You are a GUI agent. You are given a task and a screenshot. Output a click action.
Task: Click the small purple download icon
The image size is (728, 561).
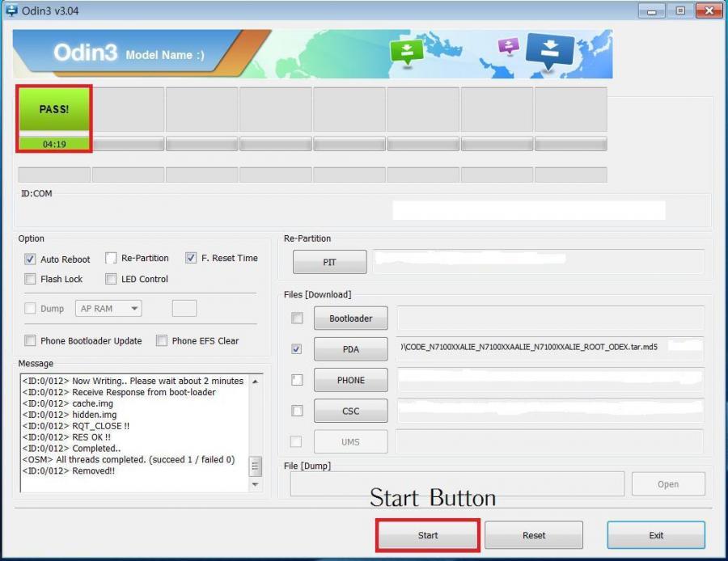(x=509, y=45)
